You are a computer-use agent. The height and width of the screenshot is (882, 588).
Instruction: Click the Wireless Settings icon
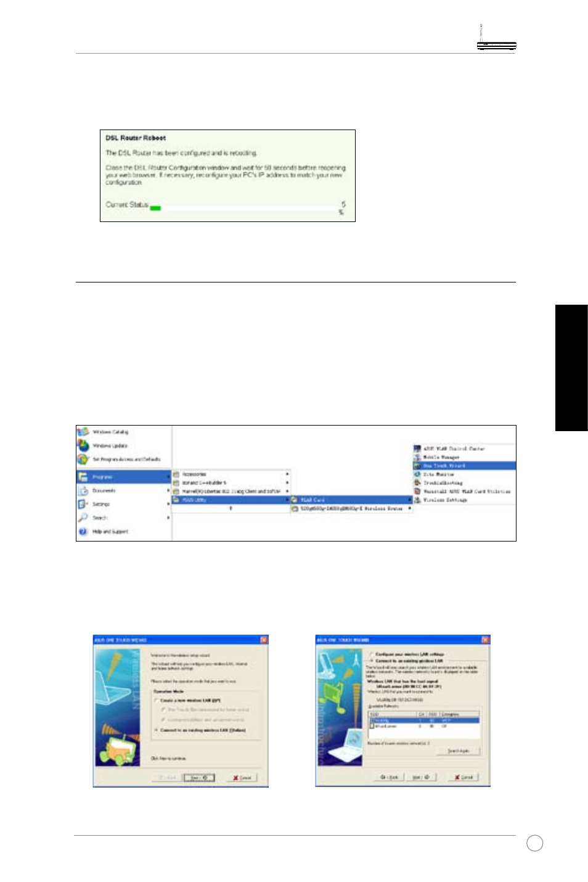417,500
